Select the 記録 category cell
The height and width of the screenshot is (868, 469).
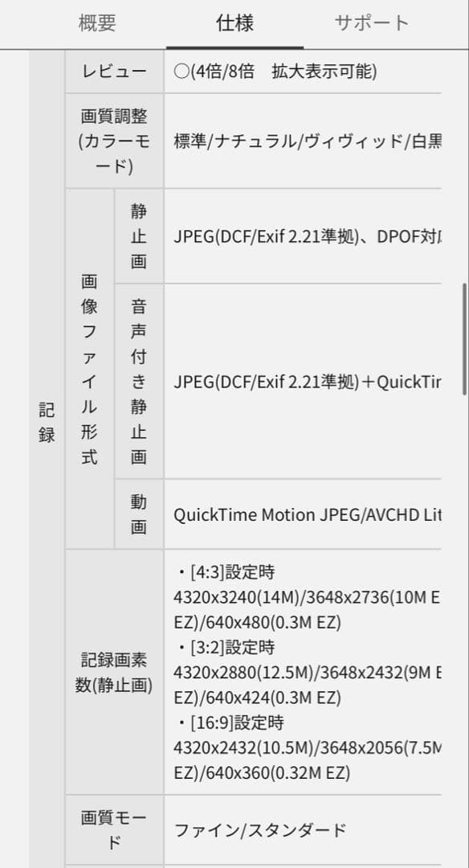tap(47, 423)
